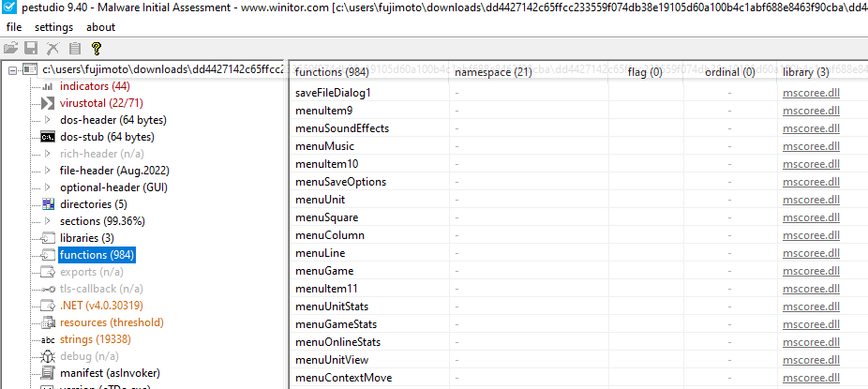Sort by ordinal (0) column header
The height and width of the screenshot is (389, 868).
tap(729, 72)
